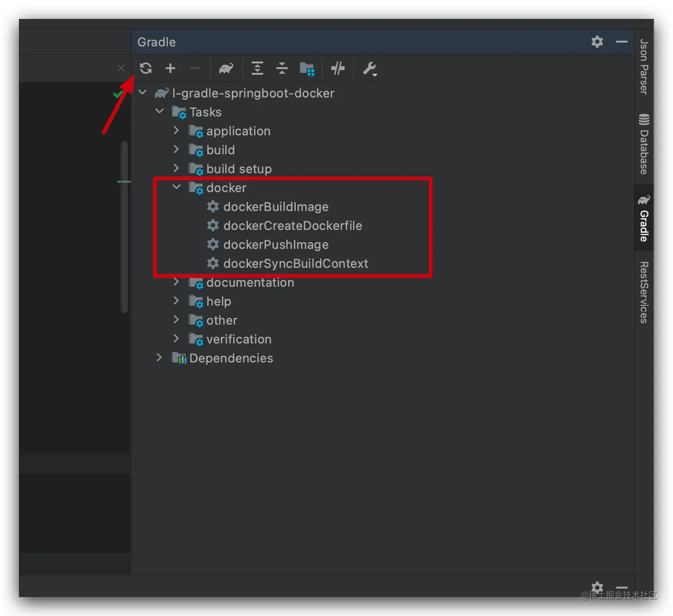Click the Tasks folder icon
The height and width of the screenshot is (616, 673).
click(179, 112)
